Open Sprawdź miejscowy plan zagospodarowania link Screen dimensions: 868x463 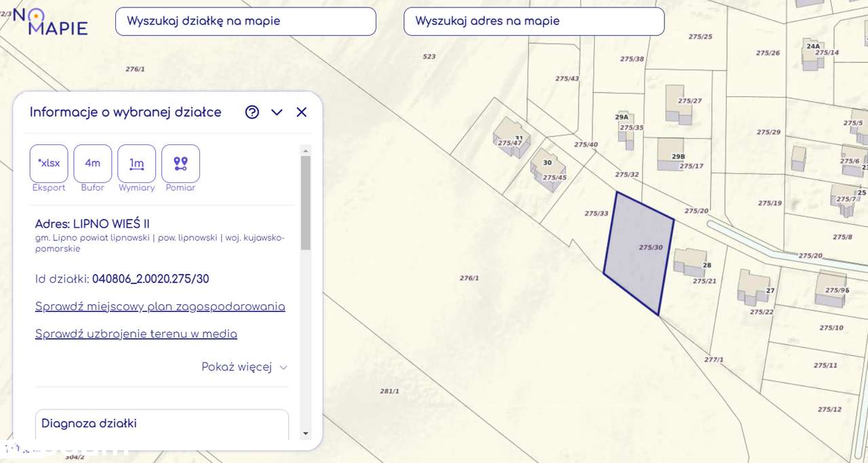[x=160, y=306]
